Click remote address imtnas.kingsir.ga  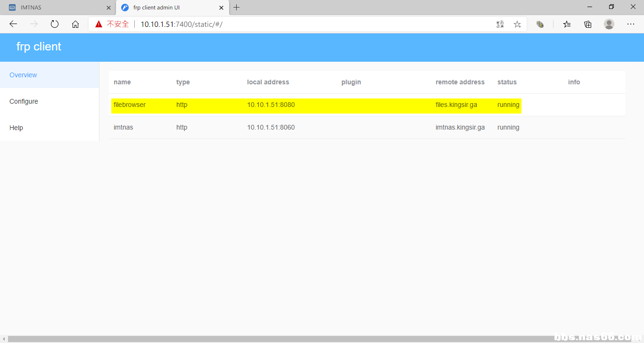(x=460, y=127)
